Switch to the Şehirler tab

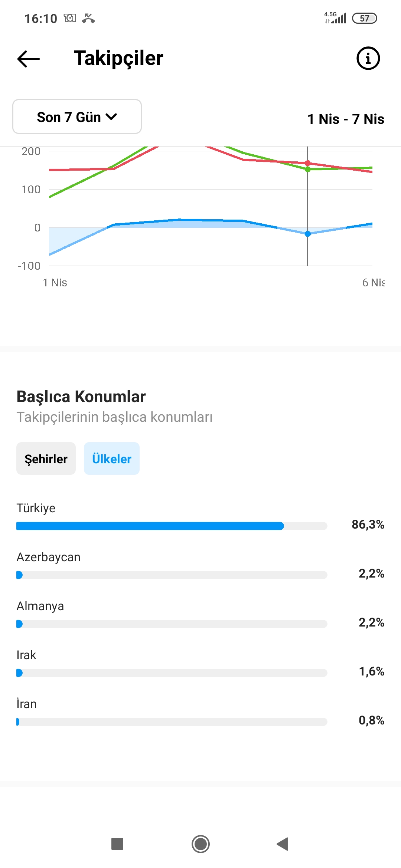click(x=46, y=458)
